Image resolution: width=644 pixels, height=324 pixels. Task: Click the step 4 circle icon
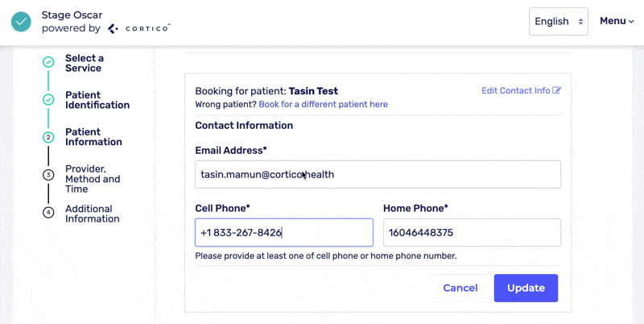pos(48,213)
